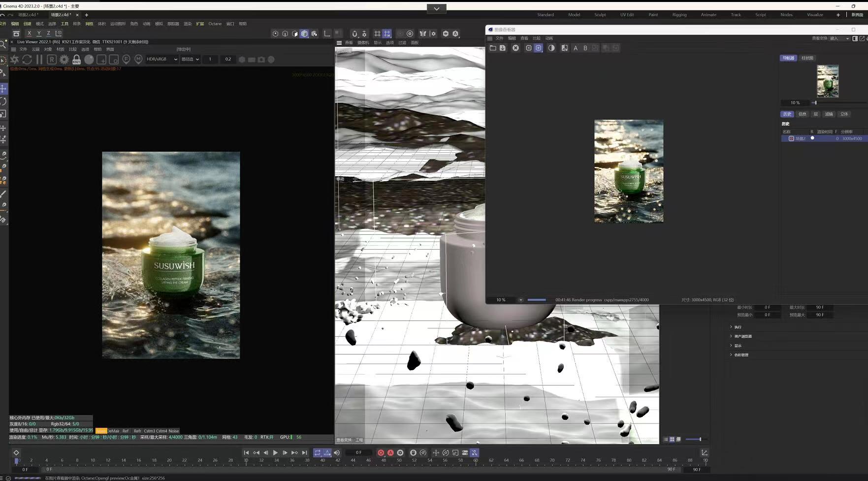Open Octane settings gear icon in Live Viewer

pos(64,60)
